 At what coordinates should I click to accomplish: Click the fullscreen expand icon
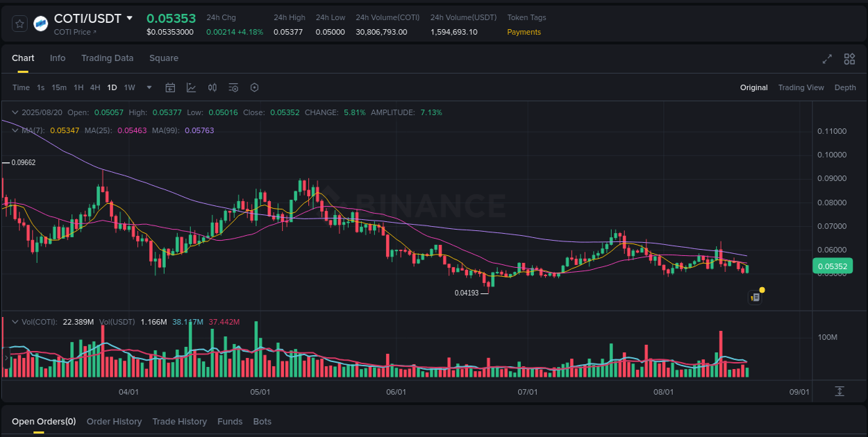[827, 60]
